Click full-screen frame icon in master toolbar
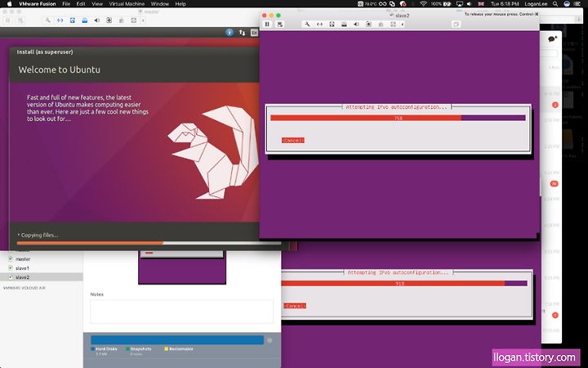588x368 pixels. (133, 20)
